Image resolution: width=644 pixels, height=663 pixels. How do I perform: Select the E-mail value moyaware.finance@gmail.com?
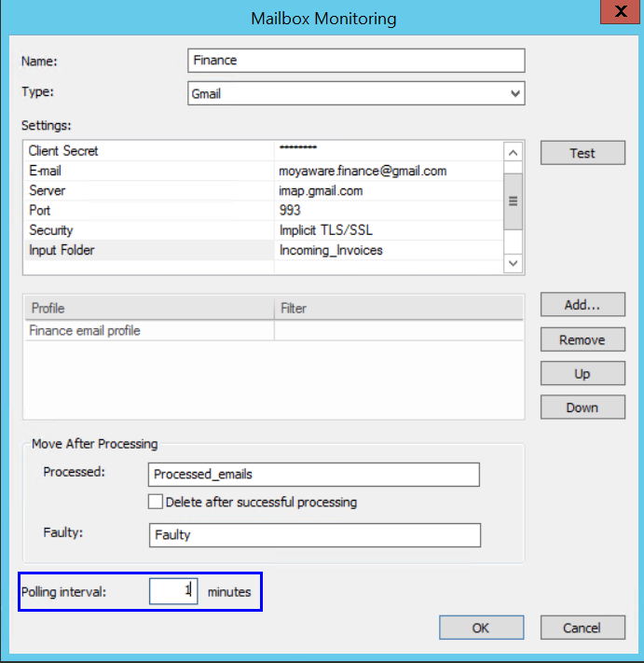363,171
